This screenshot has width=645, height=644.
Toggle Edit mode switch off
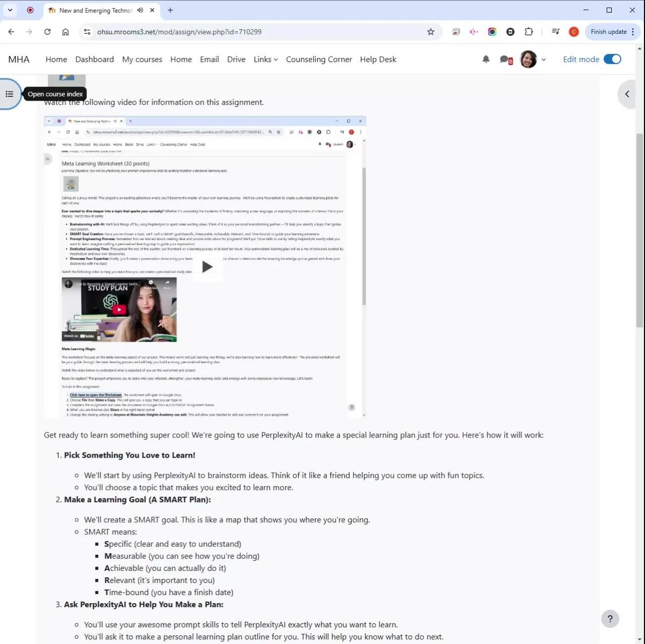click(x=612, y=59)
